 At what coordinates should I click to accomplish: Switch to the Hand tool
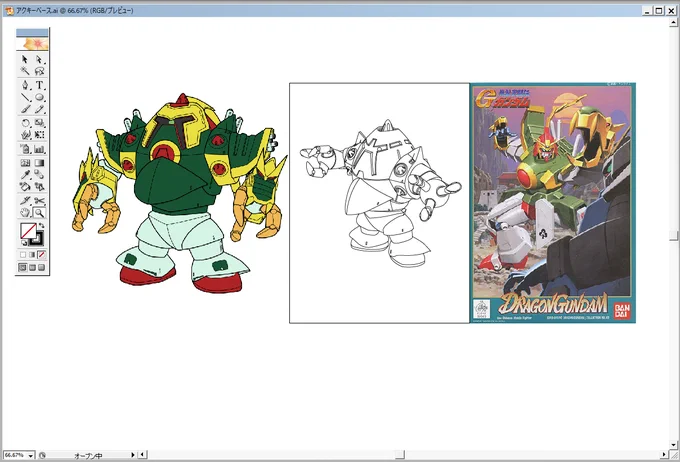coord(25,213)
